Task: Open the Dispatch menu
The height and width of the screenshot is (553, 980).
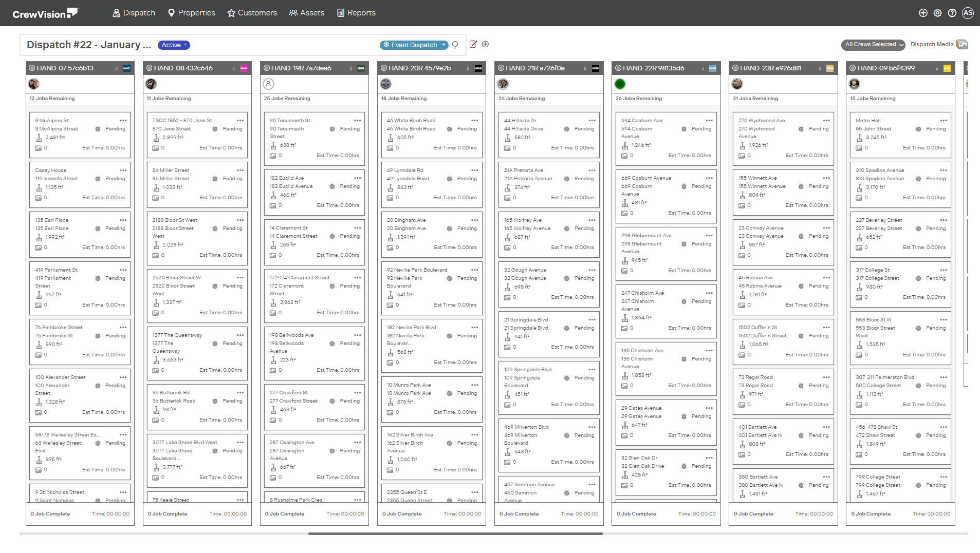Action: click(134, 13)
